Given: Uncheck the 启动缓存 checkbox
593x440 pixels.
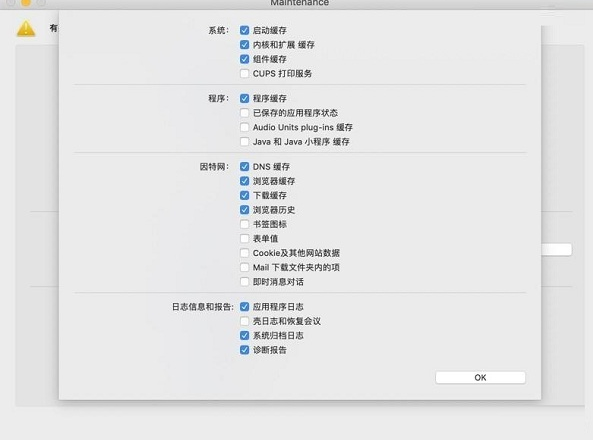Looking at the screenshot, I should point(244,30).
